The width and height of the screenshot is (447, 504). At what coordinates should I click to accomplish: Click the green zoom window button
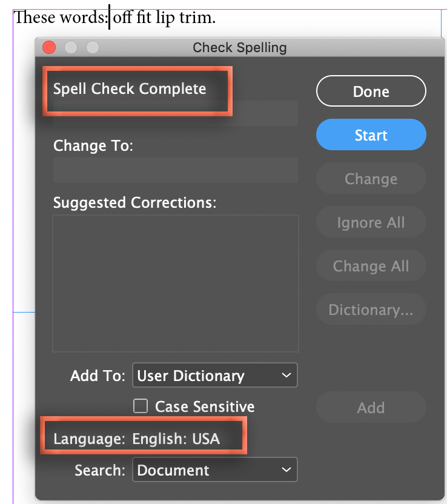[92, 47]
